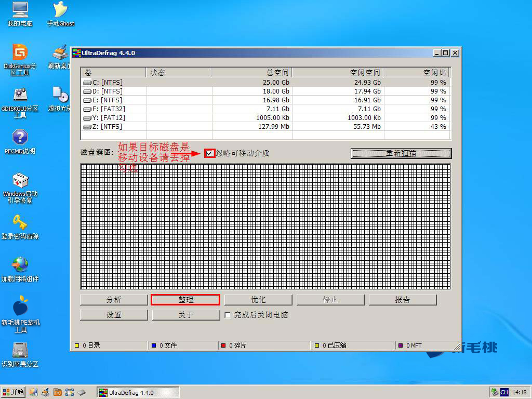This screenshot has width=532, height=399.
Task: Click the 刷新桌面 desktop icon
Action: (60, 57)
